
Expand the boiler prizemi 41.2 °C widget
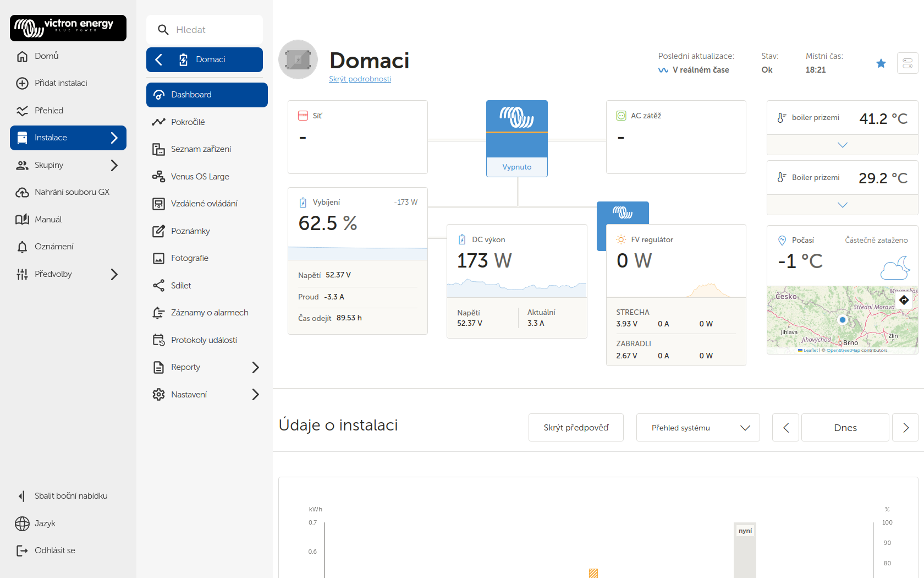(x=842, y=145)
